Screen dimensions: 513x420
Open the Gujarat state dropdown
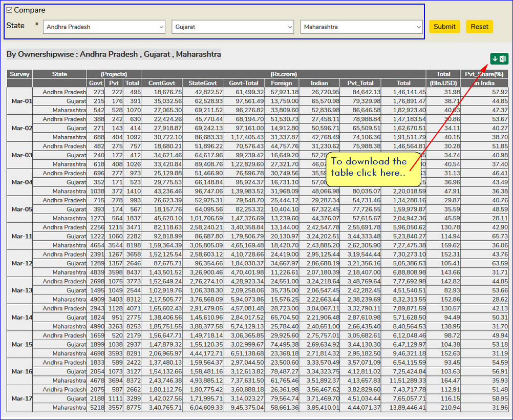233,27
